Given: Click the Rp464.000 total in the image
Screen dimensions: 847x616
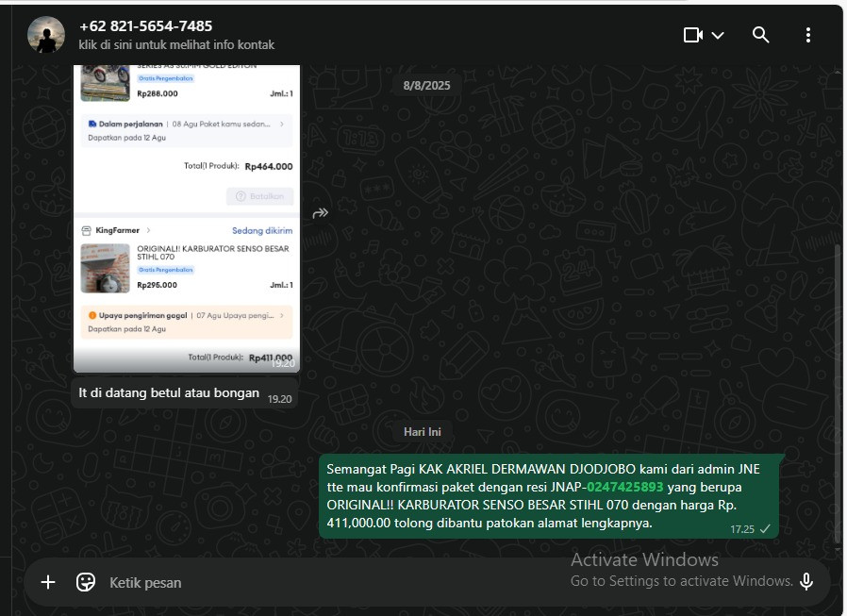Looking at the screenshot, I should pos(269,166).
